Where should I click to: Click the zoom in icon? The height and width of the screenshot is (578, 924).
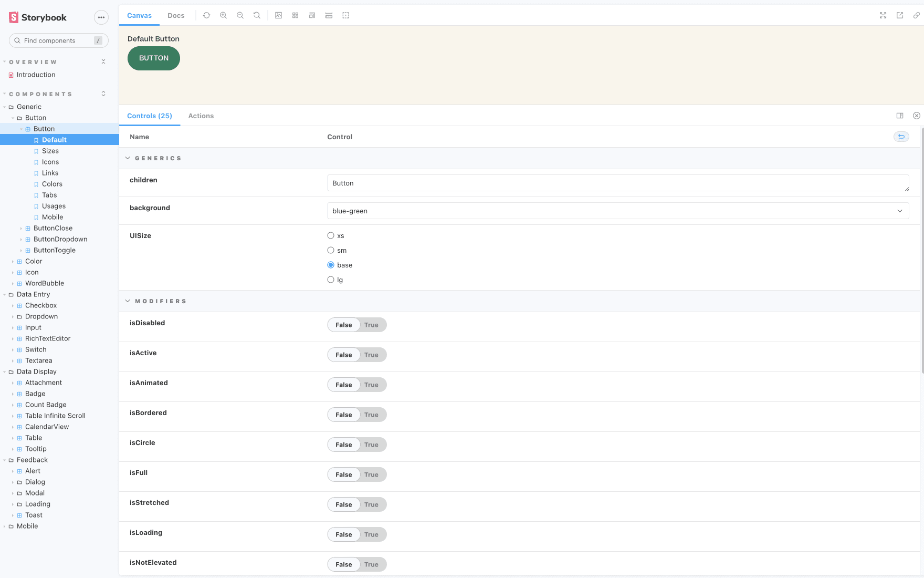pyautogui.click(x=223, y=15)
